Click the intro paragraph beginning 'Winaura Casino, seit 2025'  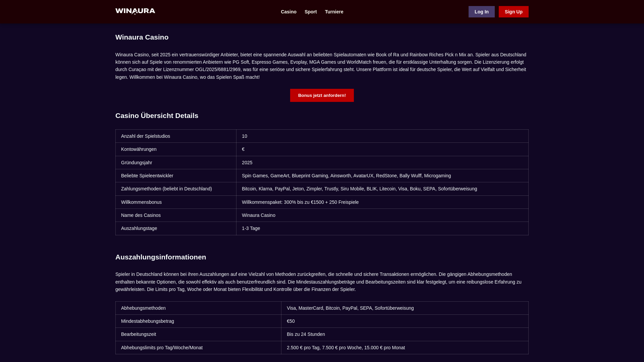(321, 66)
